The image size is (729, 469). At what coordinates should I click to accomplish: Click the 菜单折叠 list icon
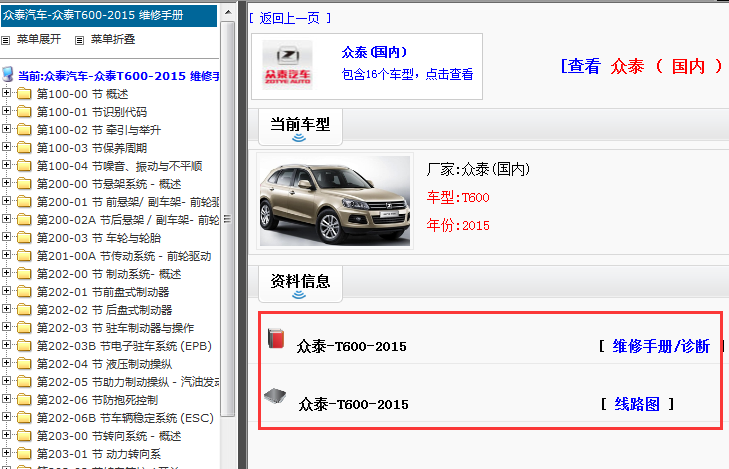[80, 40]
